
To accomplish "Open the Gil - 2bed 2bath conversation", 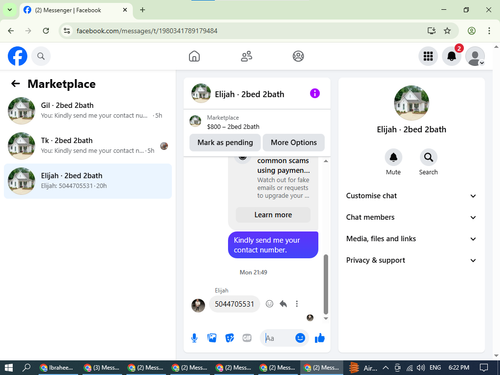I will click(88, 110).
